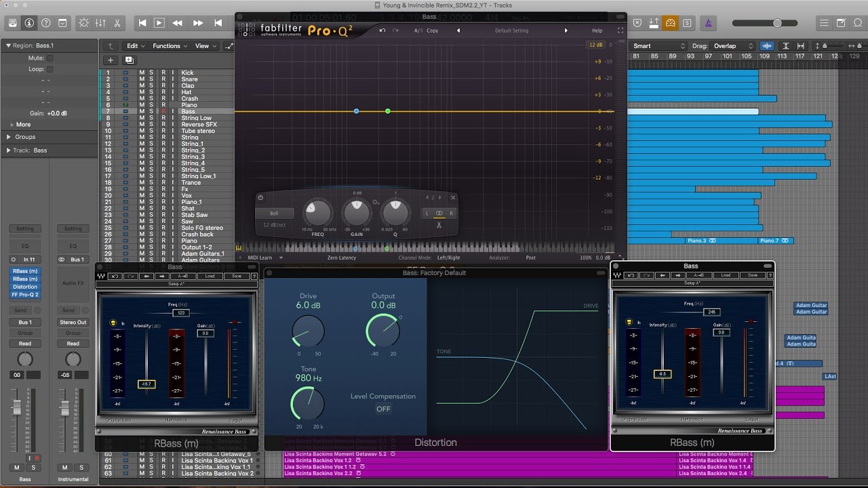Screen dimensions: 868x488
Task: Click the Rewind transport button
Action: pyautogui.click(x=178, y=22)
